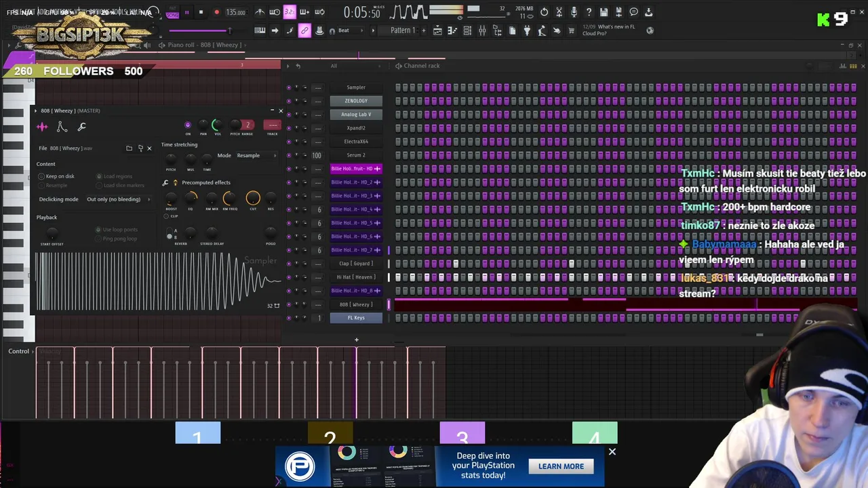Click the sampler VOL knob
This screenshot has width=868, height=488.
218,125
